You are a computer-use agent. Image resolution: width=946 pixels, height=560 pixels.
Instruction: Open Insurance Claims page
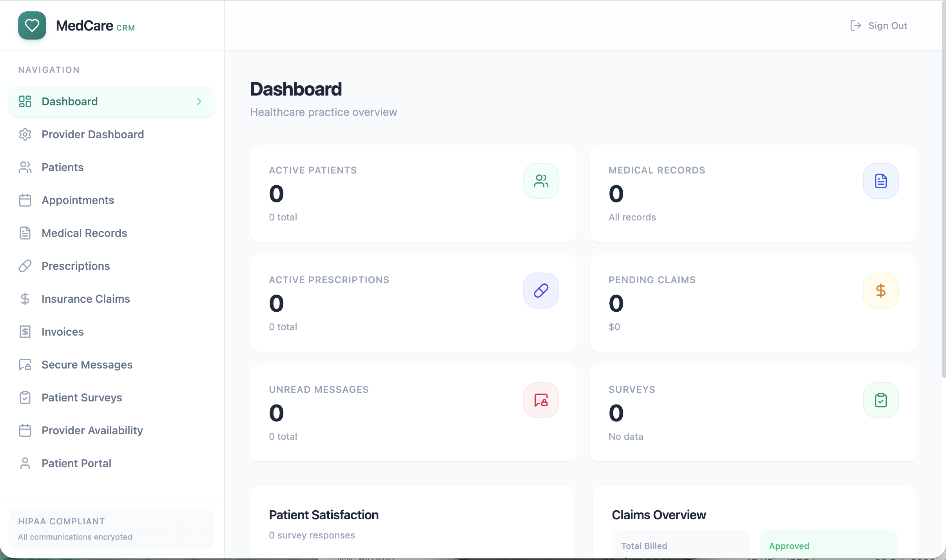click(x=112, y=299)
